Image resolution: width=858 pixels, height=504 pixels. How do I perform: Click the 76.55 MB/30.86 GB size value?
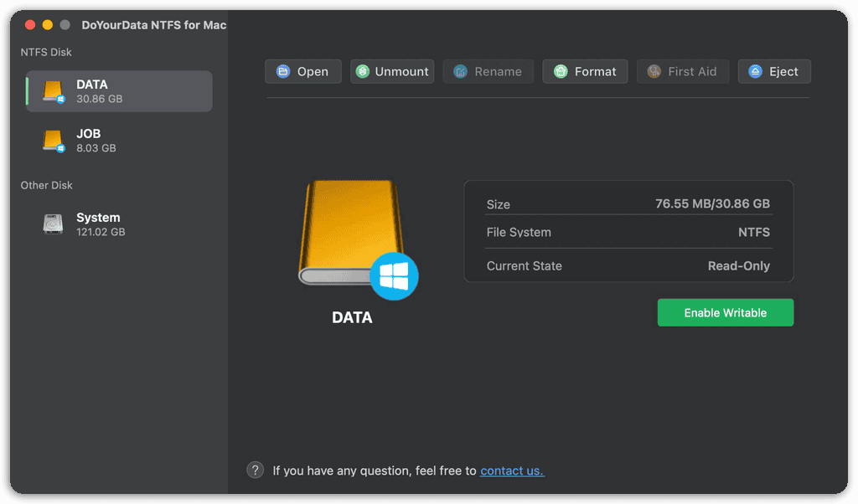point(712,204)
